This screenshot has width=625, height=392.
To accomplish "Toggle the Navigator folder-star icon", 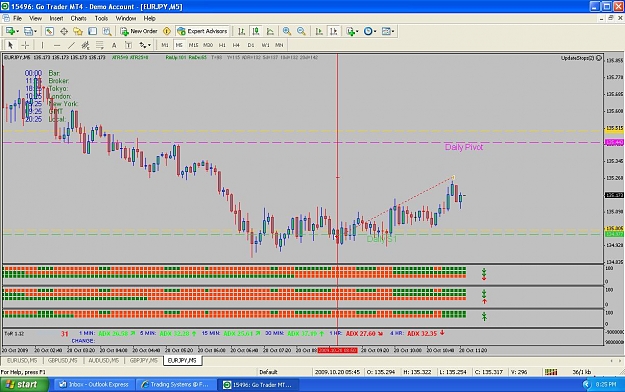I will tap(78, 31).
